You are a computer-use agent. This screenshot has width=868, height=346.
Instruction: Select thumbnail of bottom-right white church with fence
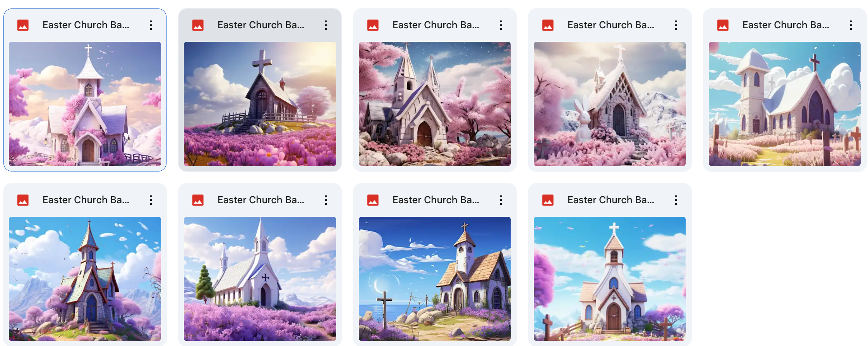click(610, 279)
